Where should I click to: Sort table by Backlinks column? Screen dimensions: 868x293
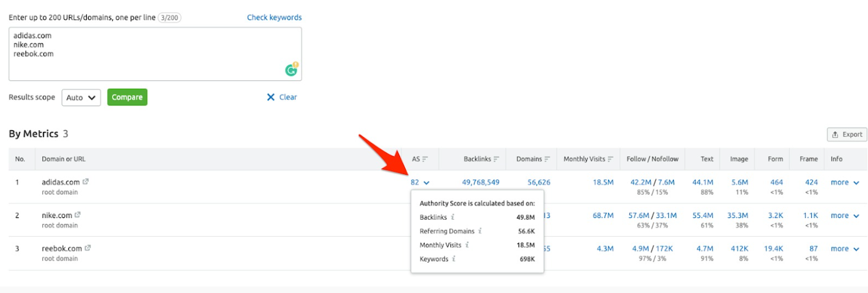pyautogui.click(x=481, y=159)
